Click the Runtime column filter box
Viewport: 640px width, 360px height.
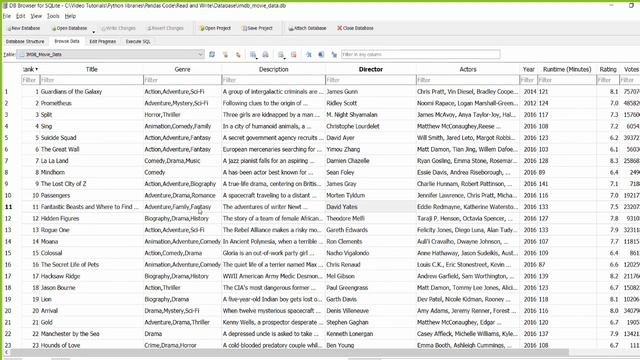click(567, 80)
